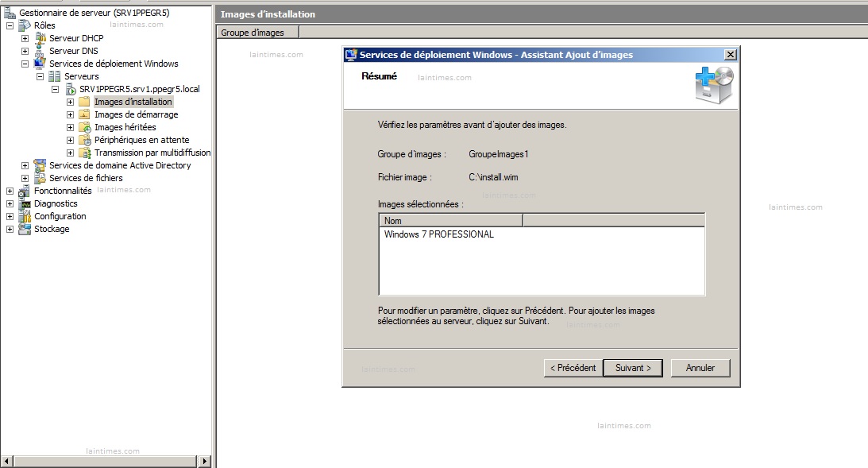This screenshot has width=868, height=468.
Task: Cancel the wizard with Annuler
Action: click(x=700, y=369)
